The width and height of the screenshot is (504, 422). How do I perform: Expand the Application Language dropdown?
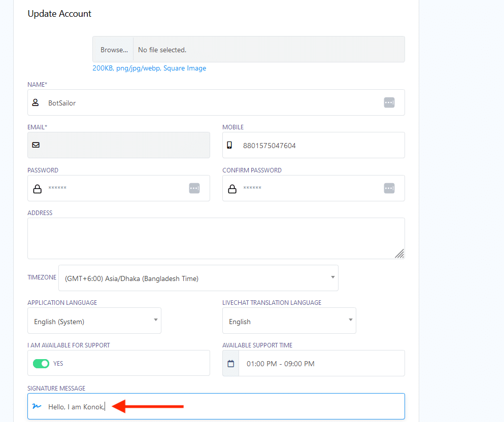(x=94, y=321)
